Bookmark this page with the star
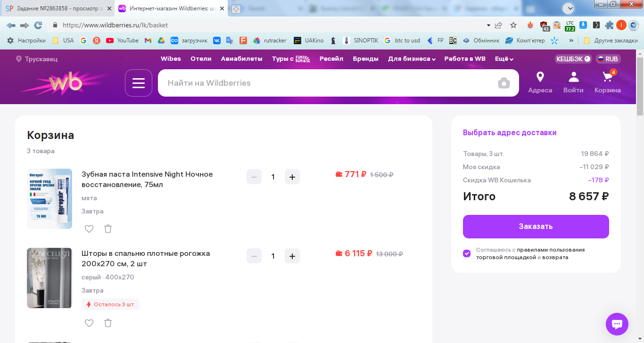 pyautogui.click(x=513, y=25)
